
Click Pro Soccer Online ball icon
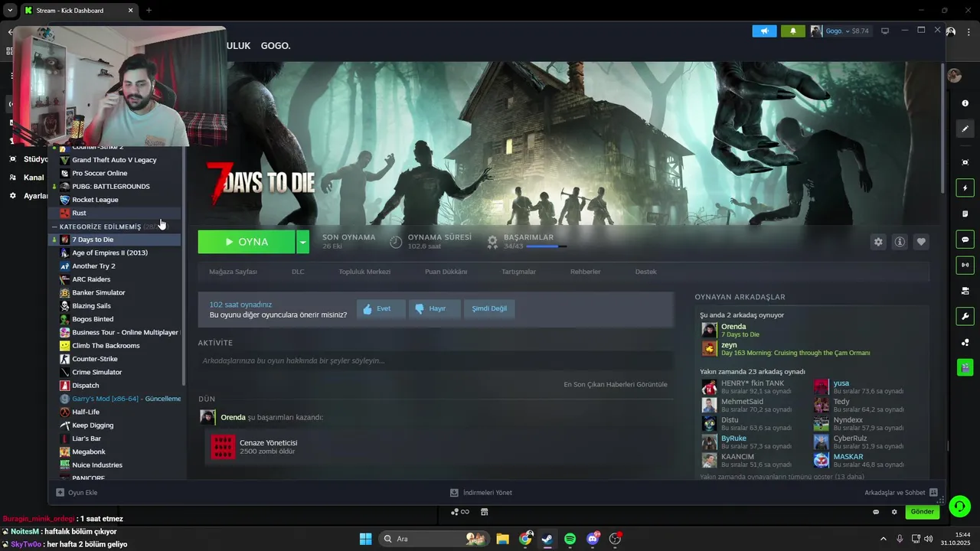tap(64, 173)
